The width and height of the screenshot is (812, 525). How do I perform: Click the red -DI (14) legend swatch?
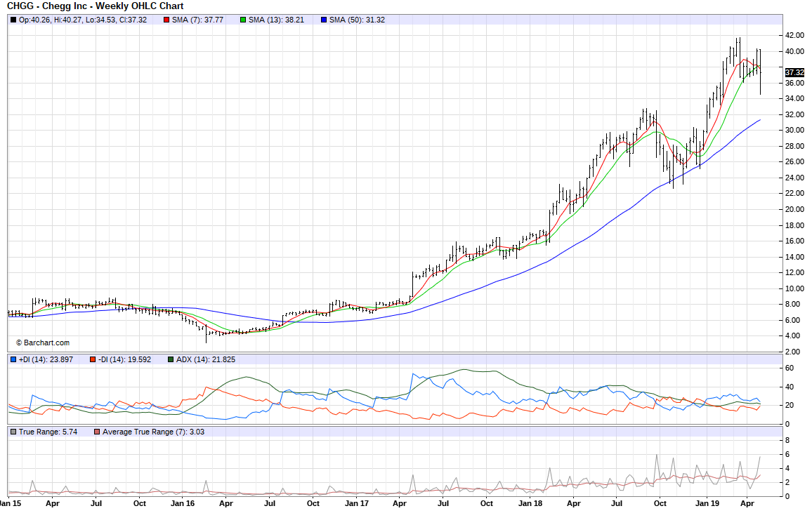[x=93, y=359]
